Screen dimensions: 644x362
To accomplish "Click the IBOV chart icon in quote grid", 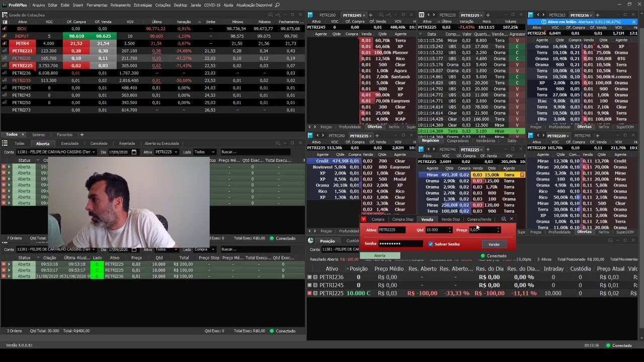I will tap(5, 29).
